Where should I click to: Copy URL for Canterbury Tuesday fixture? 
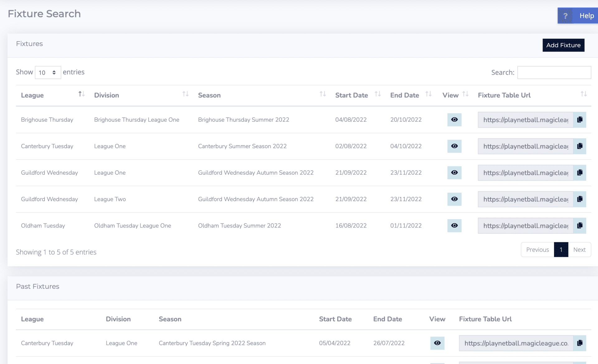click(580, 146)
